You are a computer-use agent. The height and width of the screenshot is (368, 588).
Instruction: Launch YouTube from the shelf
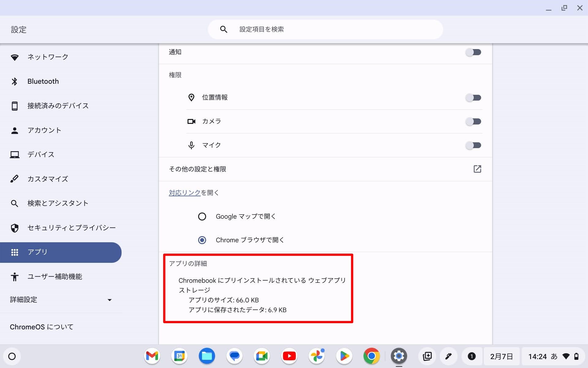click(289, 356)
